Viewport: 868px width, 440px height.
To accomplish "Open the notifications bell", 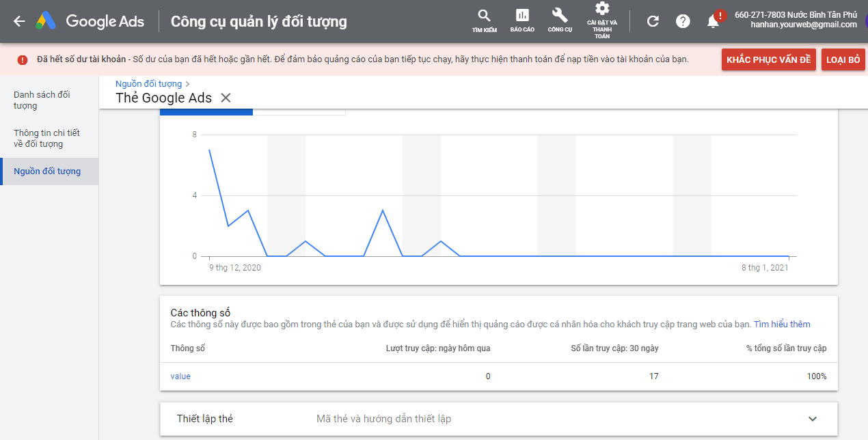I will tap(713, 21).
